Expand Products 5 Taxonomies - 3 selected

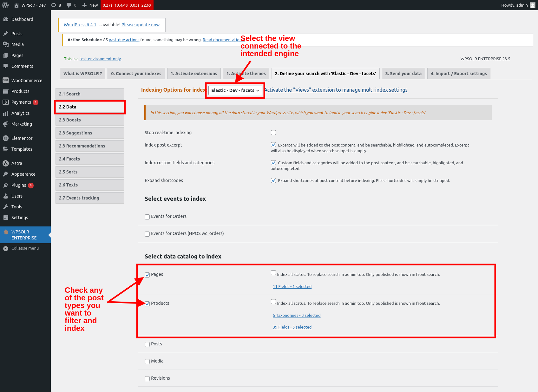297,316
